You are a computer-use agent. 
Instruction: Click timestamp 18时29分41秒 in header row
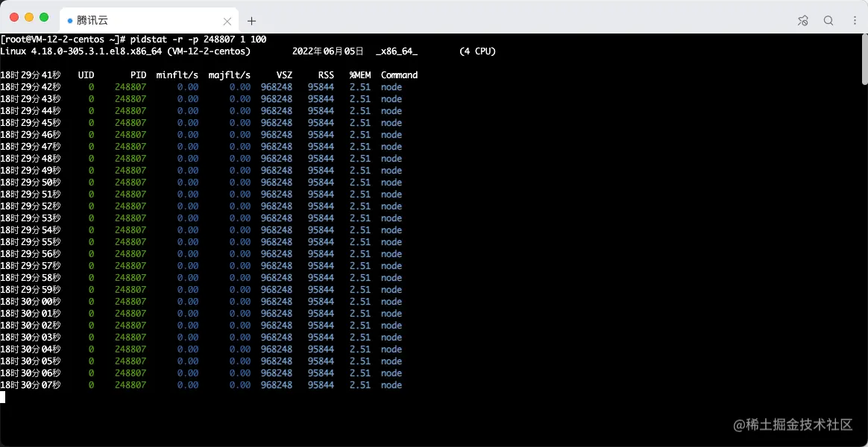tap(31, 74)
